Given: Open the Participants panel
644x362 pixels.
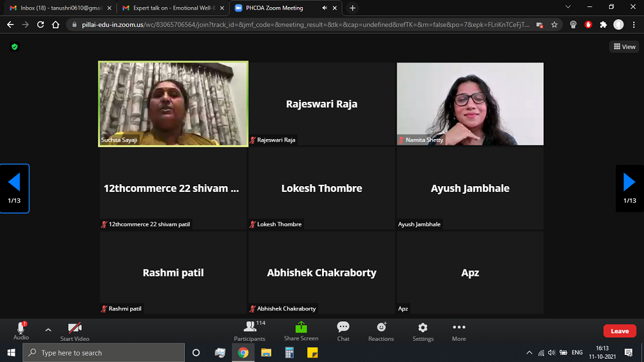Looking at the screenshot, I should coord(249,331).
